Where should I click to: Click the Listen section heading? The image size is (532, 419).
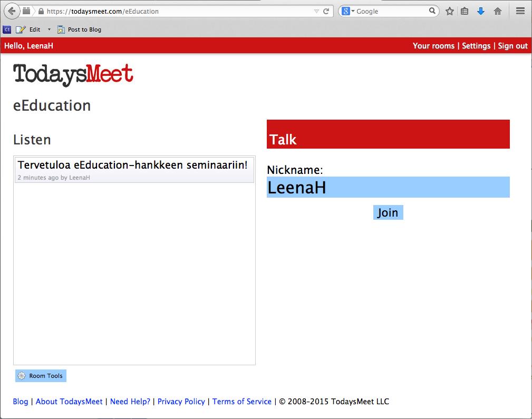coord(32,140)
